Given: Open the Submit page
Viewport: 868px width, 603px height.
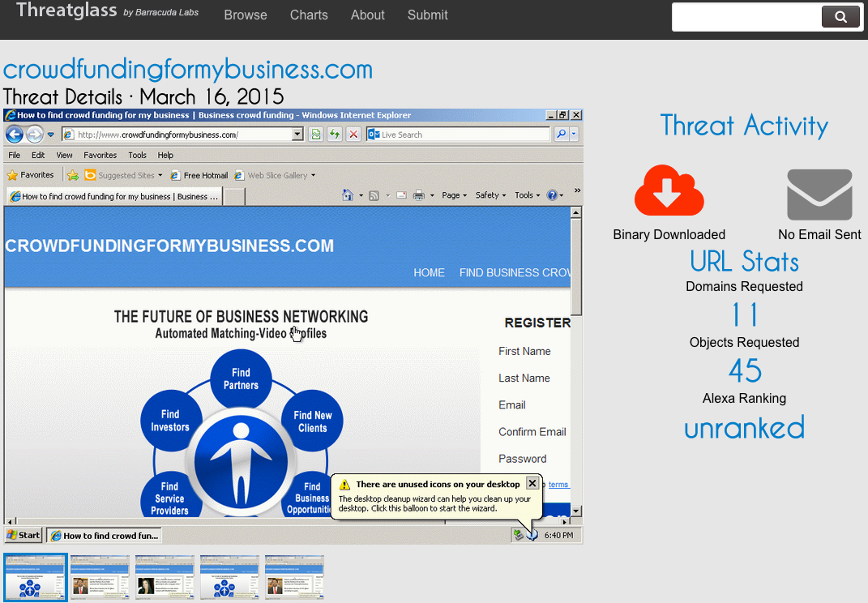Looking at the screenshot, I should (x=427, y=15).
